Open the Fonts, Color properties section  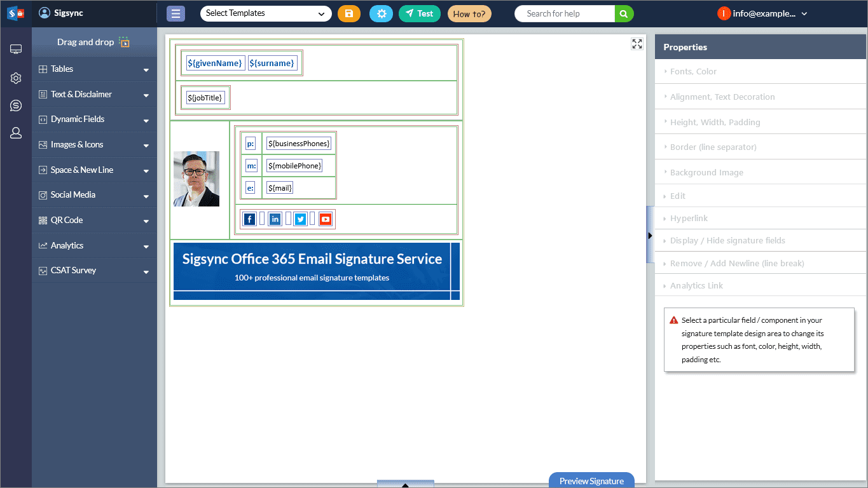click(x=693, y=72)
